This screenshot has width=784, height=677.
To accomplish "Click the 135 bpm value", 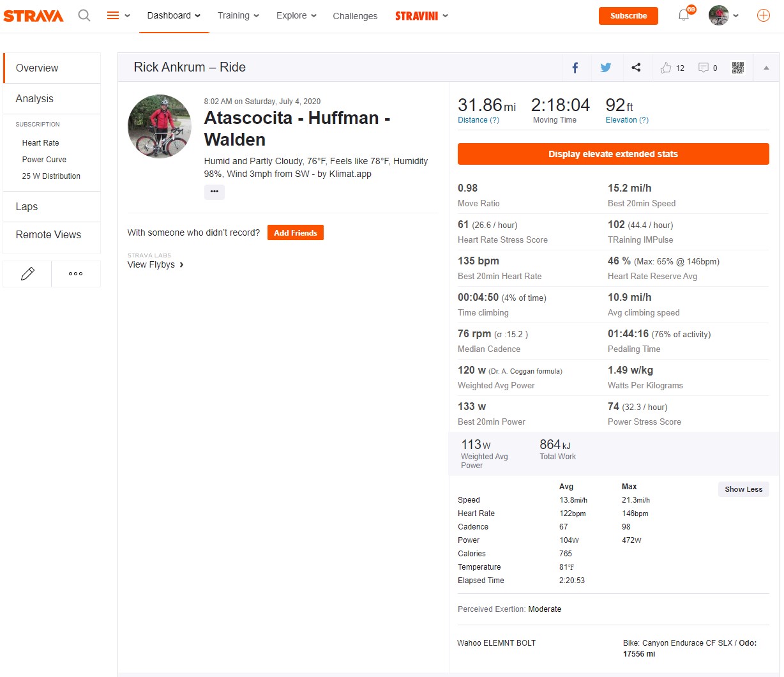I will click(478, 261).
